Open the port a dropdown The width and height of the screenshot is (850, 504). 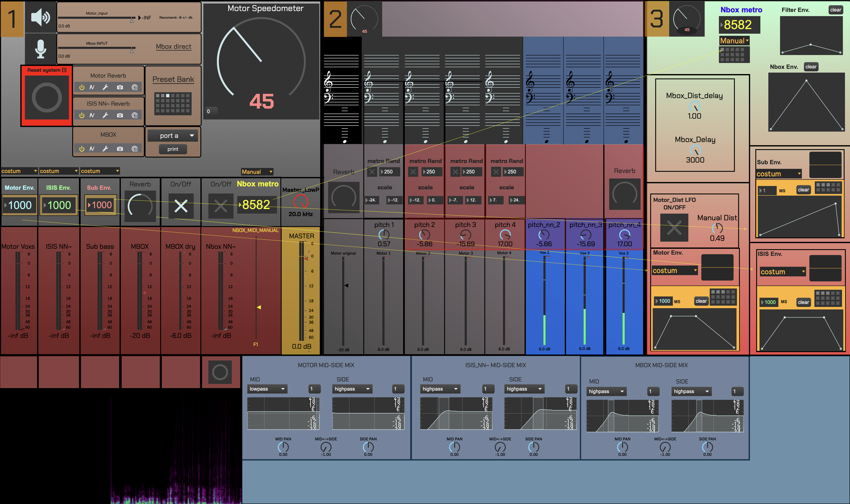pyautogui.click(x=173, y=136)
